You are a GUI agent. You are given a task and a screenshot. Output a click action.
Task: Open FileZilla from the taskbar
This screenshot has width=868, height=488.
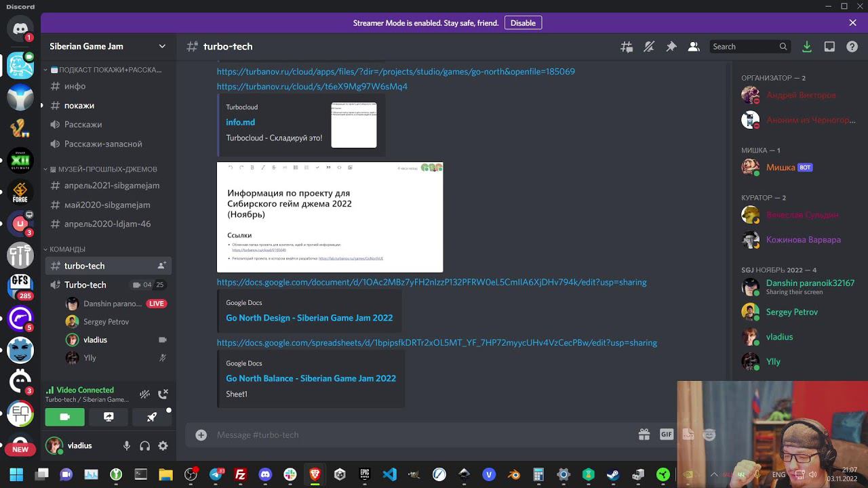pos(240,474)
